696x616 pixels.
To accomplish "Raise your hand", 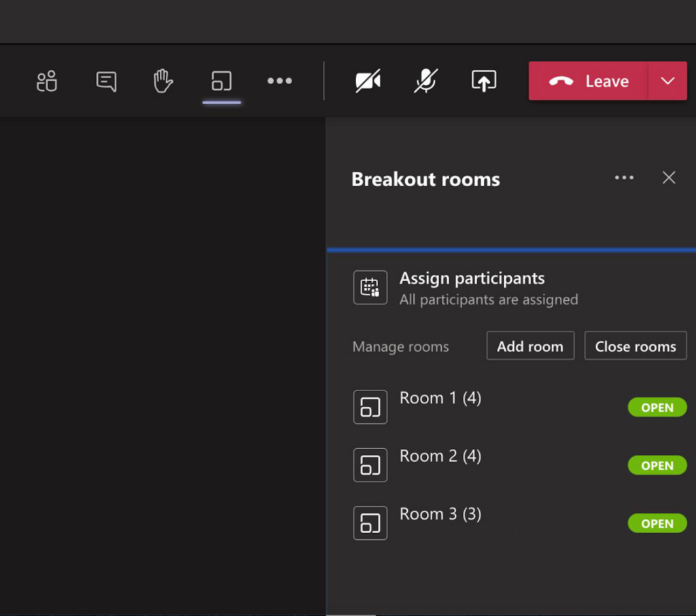I will pyautogui.click(x=163, y=81).
